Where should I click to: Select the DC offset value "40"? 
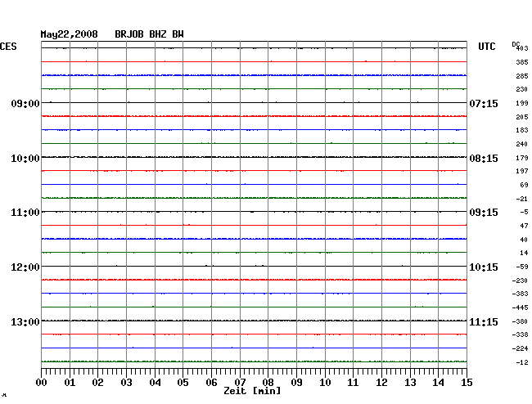pos(524,240)
